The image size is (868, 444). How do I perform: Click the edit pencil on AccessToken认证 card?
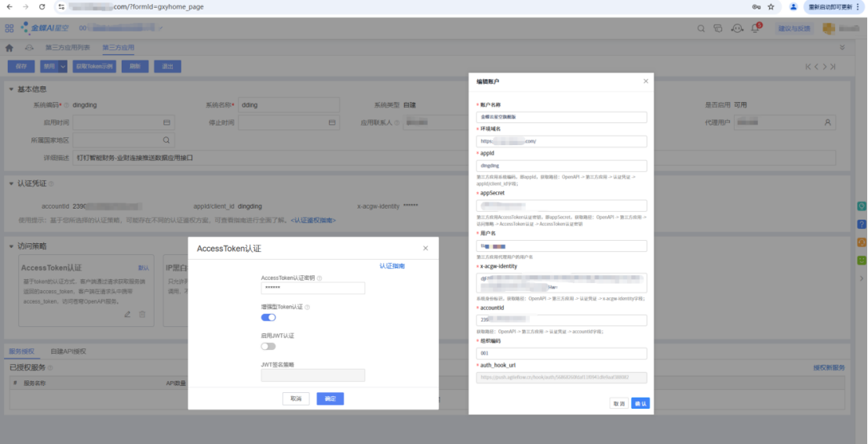127,314
